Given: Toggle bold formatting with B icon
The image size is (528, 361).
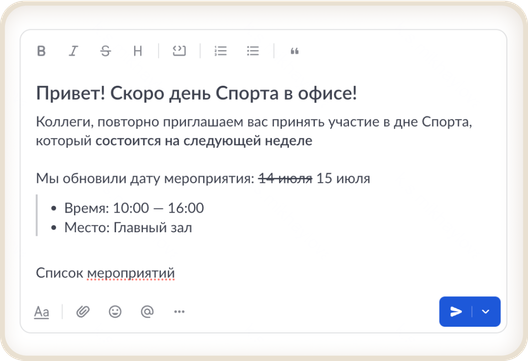Looking at the screenshot, I should [x=41, y=51].
